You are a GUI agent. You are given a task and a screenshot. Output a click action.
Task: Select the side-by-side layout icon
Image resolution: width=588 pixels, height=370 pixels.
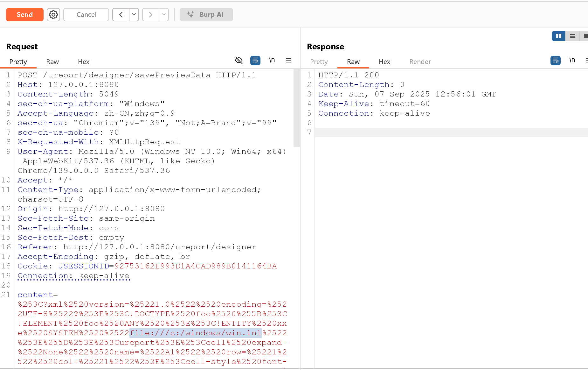coord(558,36)
